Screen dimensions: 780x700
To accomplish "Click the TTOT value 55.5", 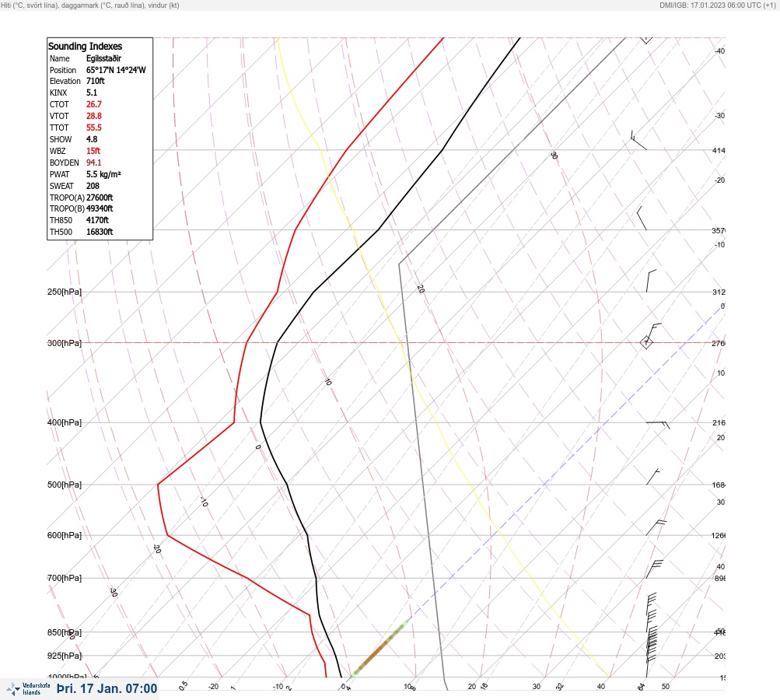I will [93, 128].
